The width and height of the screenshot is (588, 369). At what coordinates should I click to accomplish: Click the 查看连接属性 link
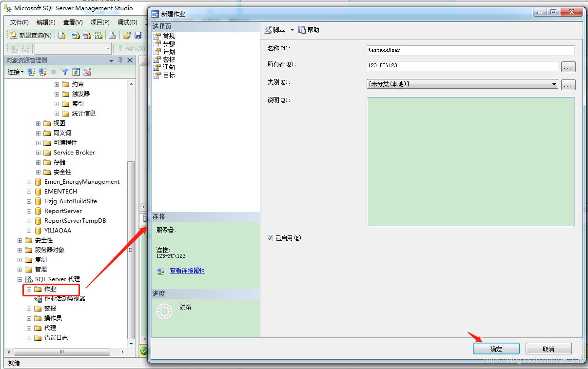click(187, 271)
